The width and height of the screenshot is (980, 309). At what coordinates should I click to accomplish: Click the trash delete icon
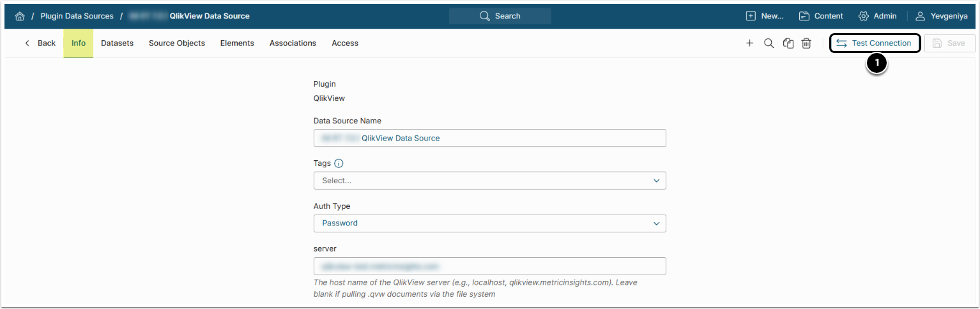tap(807, 43)
